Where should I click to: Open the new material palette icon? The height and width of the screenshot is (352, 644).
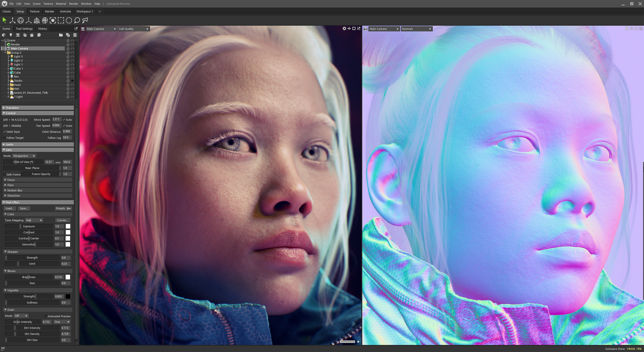(39, 35)
